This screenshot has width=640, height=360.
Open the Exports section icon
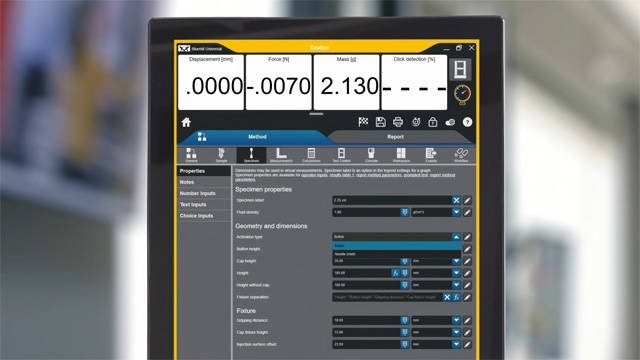pos(431,155)
